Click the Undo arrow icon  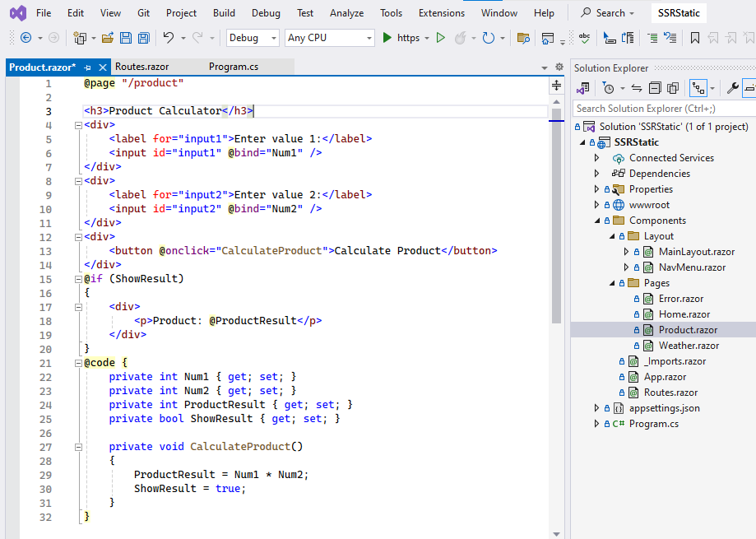coord(169,37)
